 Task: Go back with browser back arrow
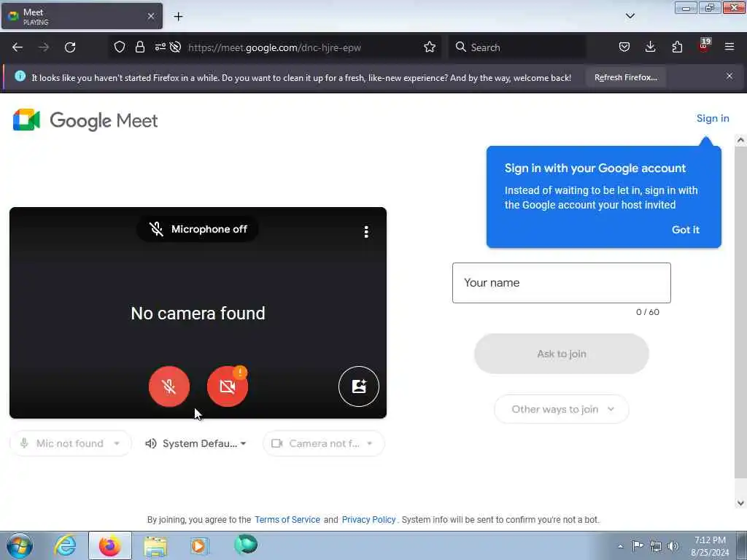click(x=18, y=47)
